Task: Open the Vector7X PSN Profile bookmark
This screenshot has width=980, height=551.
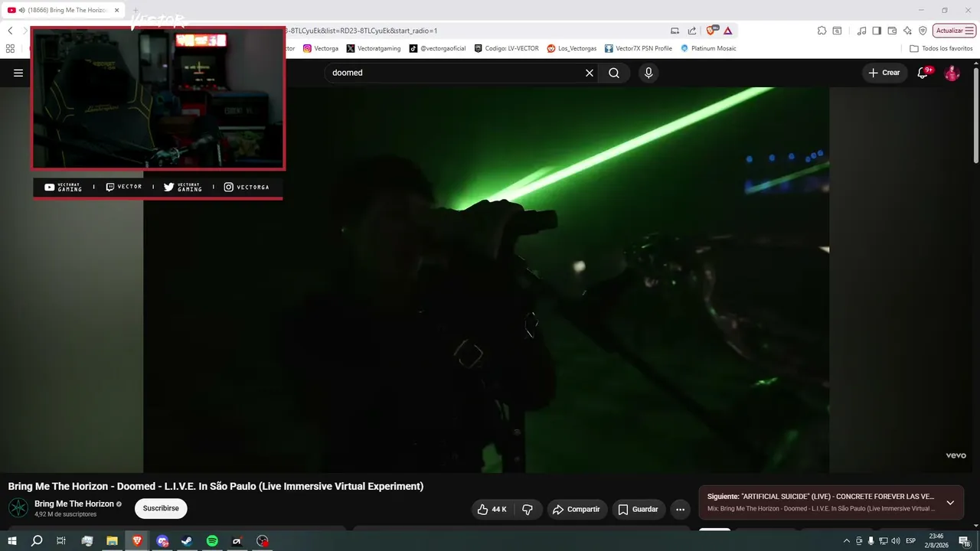Action: [x=639, y=48]
